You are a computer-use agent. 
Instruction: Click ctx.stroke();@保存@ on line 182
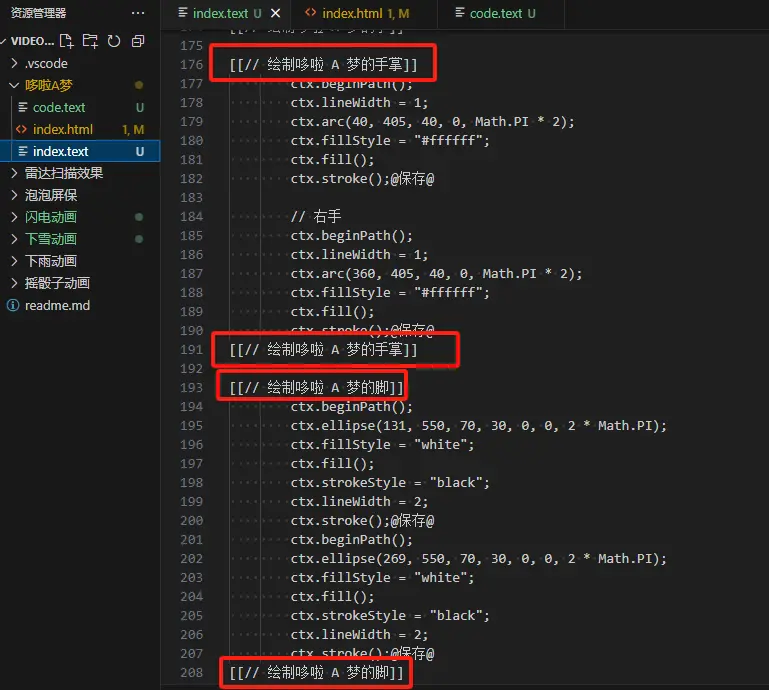pyautogui.click(x=362, y=179)
